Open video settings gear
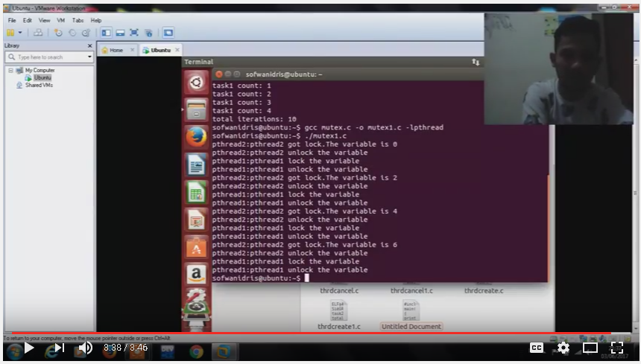641x364 pixels. pyautogui.click(x=563, y=348)
